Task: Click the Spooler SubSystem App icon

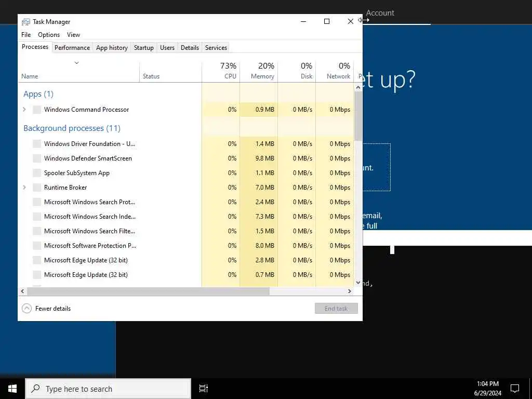Action: (x=37, y=173)
